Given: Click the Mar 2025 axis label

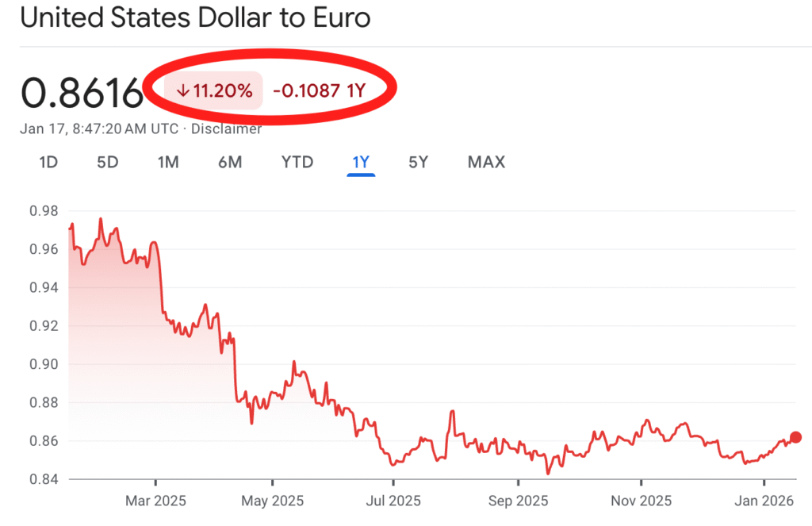Looking at the screenshot, I should click(155, 501).
